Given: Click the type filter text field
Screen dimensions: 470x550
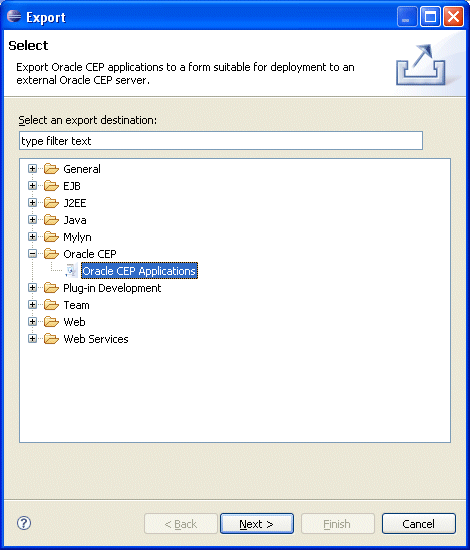Looking at the screenshot, I should [221, 141].
